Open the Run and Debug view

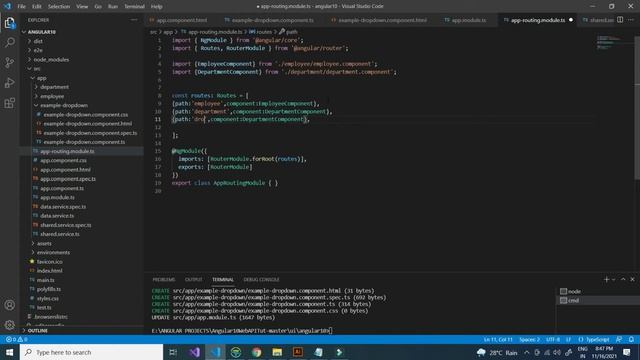tap(10, 82)
